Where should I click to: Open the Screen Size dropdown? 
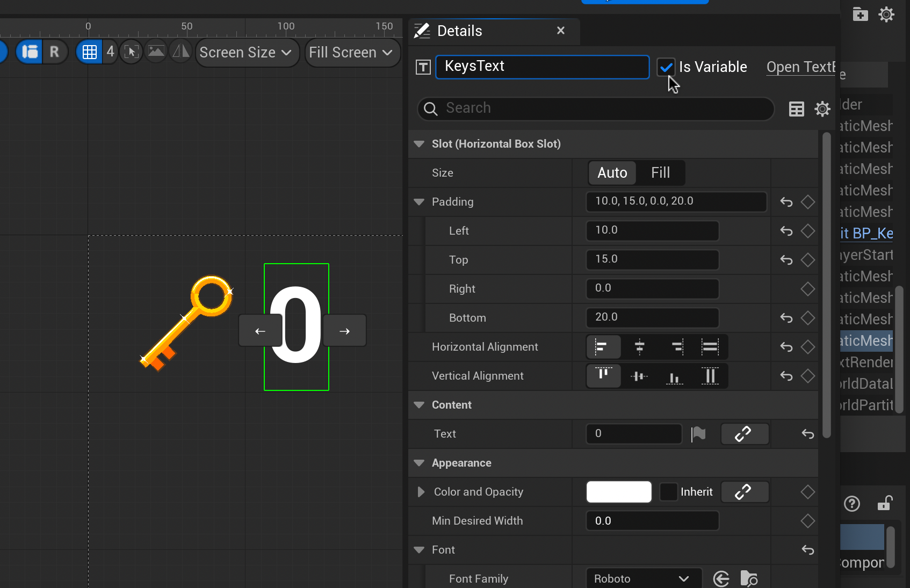247,53
